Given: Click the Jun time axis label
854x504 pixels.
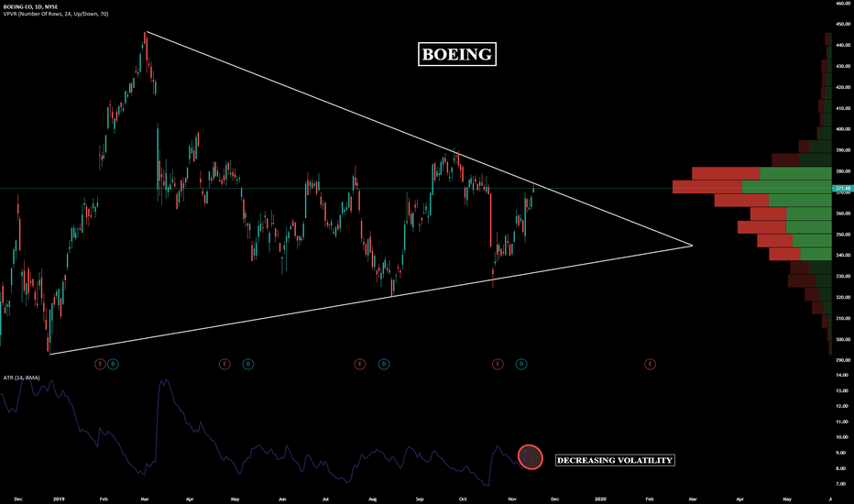Looking at the screenshot, I should pos(282,499).
